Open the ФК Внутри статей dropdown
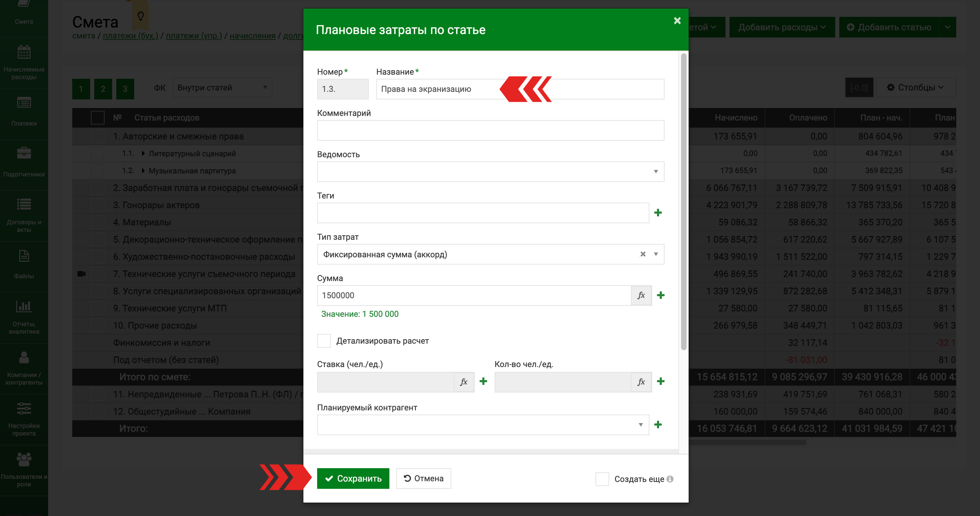This screenshot has width=980, height=516. [223, 87]
